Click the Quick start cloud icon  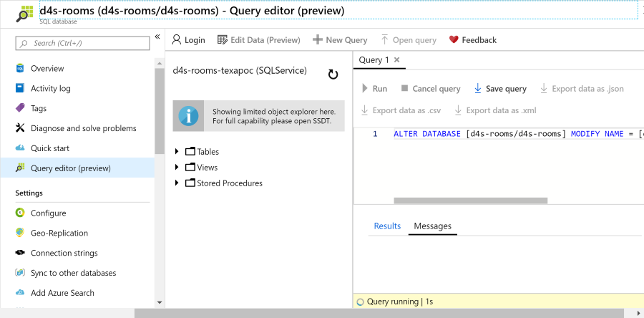coord(20,148)
